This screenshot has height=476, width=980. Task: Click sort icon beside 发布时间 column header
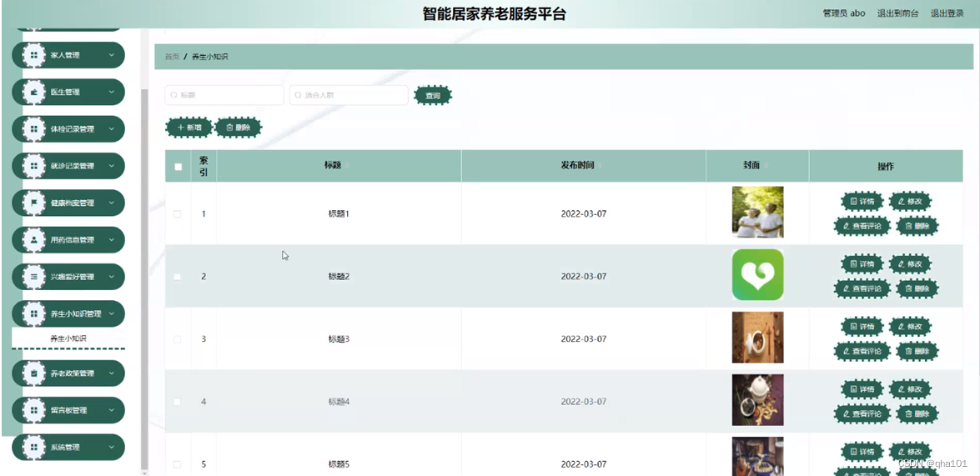click(601, 166)
